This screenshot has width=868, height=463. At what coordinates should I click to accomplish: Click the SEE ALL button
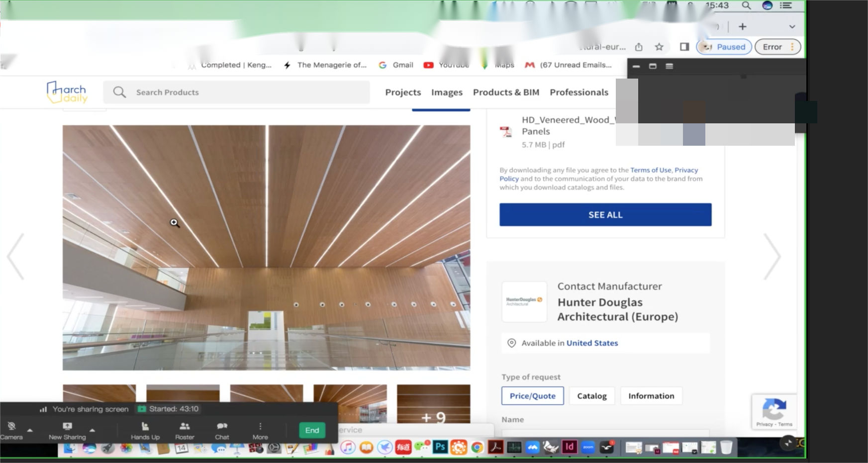pos(605,215)
